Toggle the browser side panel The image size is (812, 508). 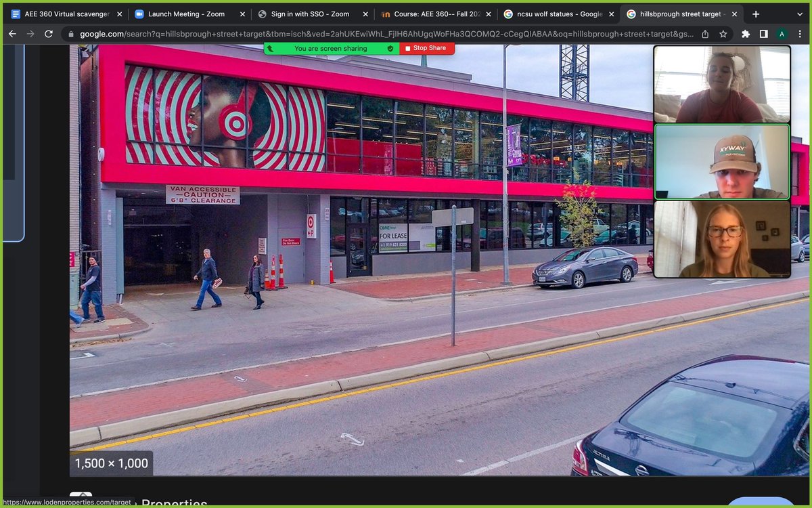[x=763, y=34]
